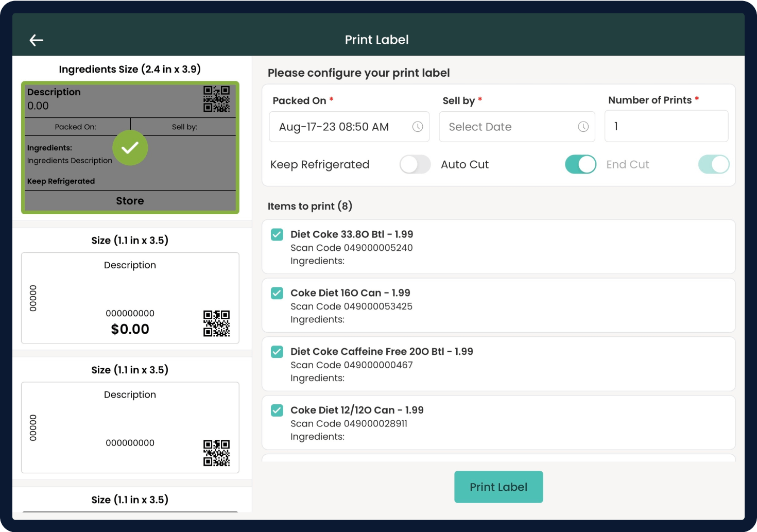Click clock icon in Packed On field

click(418, 127)
